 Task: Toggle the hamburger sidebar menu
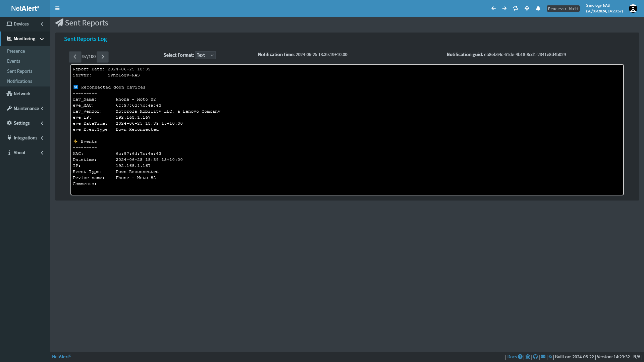pos(57,8)
